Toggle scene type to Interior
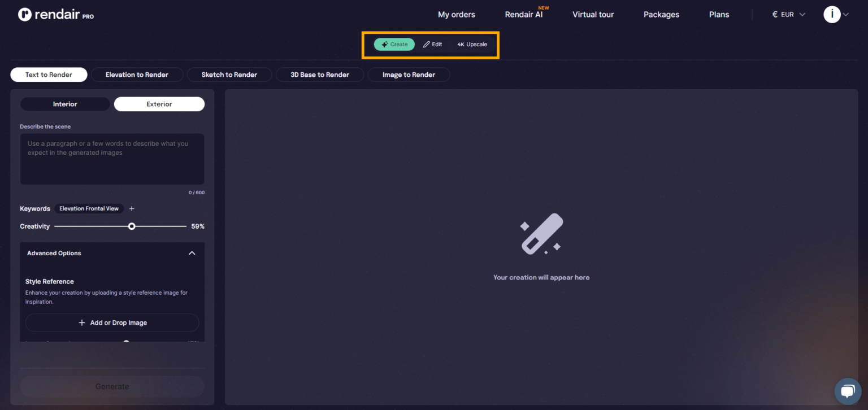Screen dimensions: 868x410 click(65, 104)
